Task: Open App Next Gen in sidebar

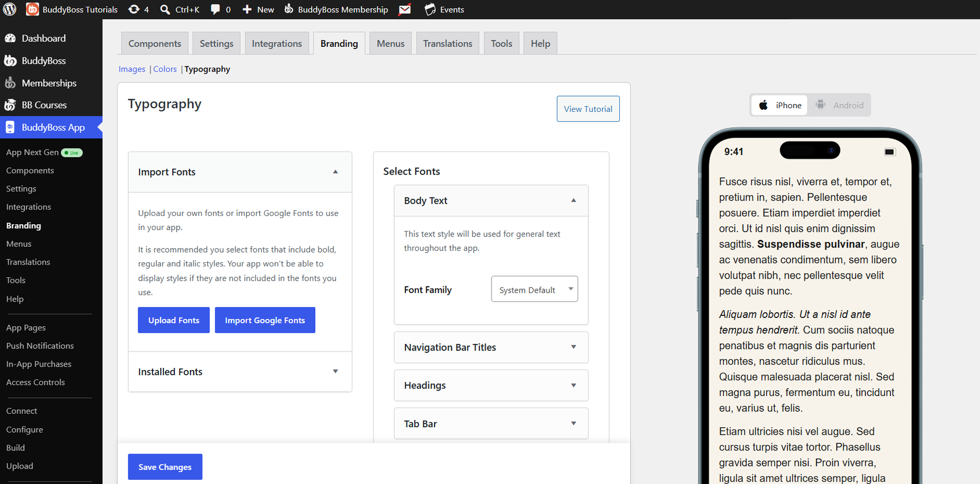Action: (x=32, y=152)
